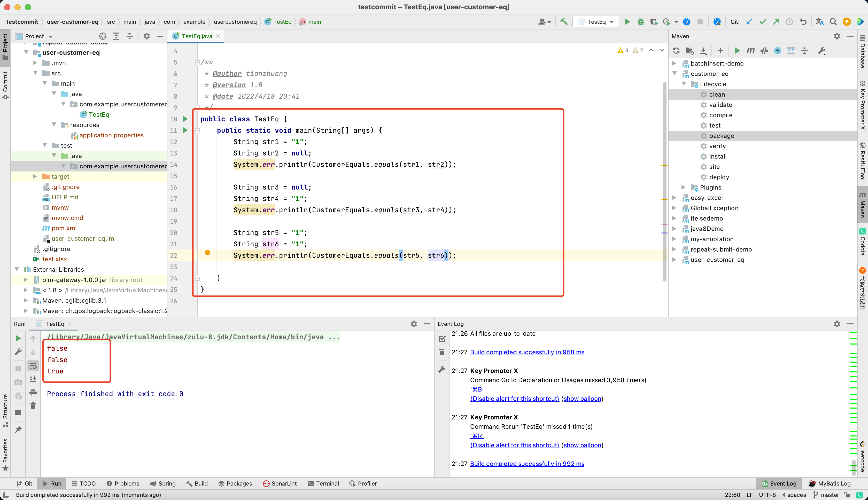Toggle Maven Offline Mode button
Viewport: 868px width, 500px height.
[x=764, y=51]
